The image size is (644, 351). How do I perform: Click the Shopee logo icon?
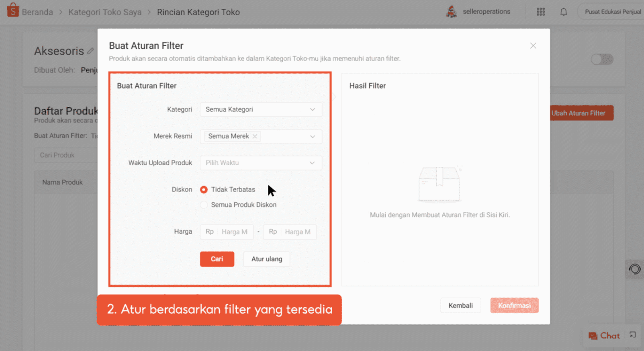tap(13, 10)
